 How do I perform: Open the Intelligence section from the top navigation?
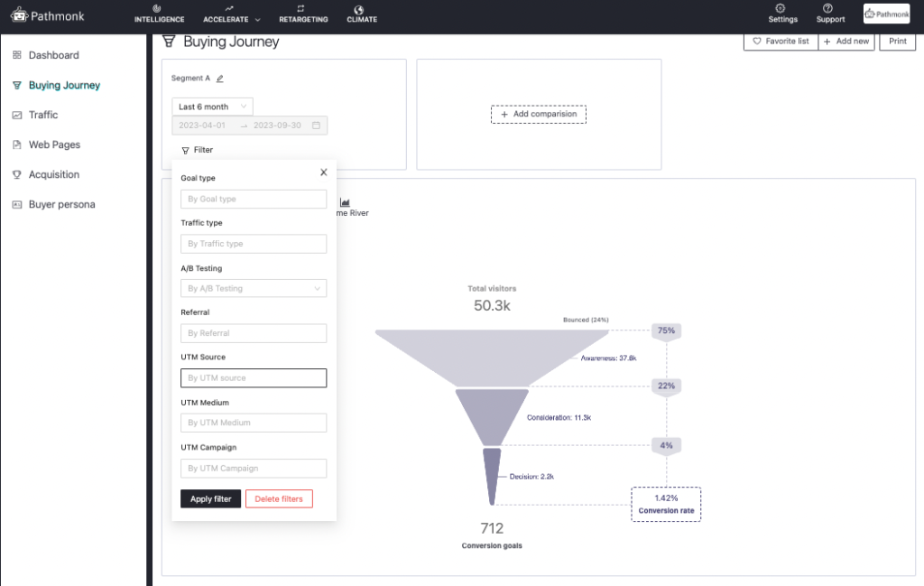[159, 14]
